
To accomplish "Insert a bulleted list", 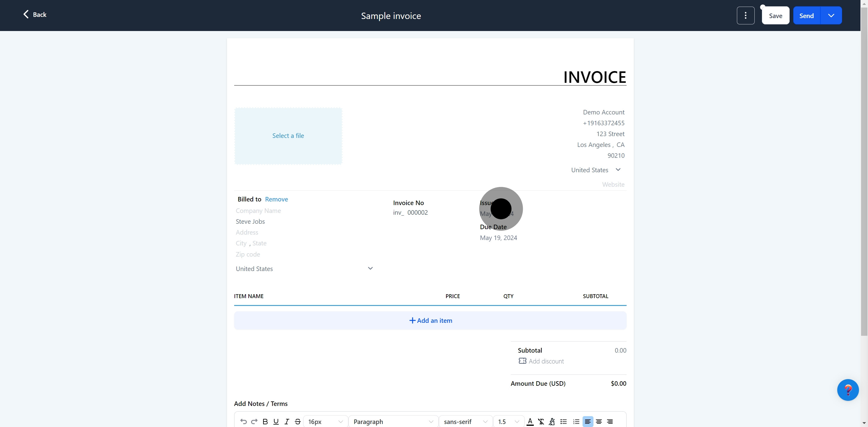I will click(563, 421).
